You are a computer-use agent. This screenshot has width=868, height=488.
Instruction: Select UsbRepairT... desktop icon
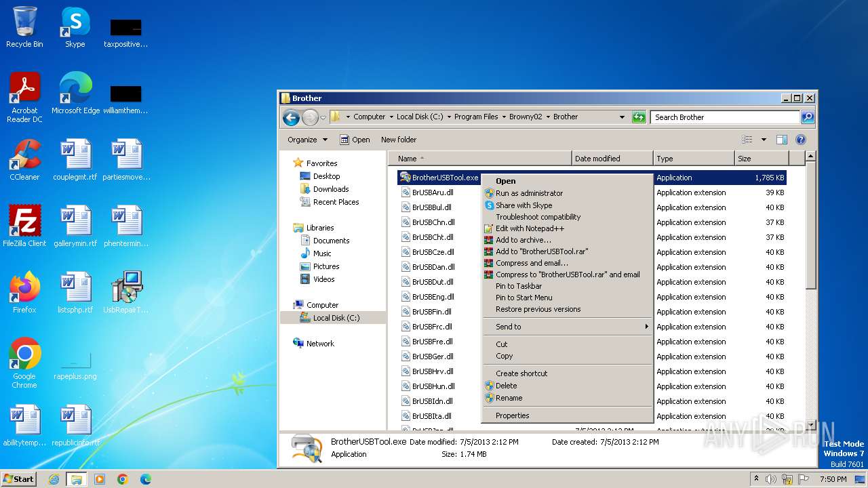(126, 293)
